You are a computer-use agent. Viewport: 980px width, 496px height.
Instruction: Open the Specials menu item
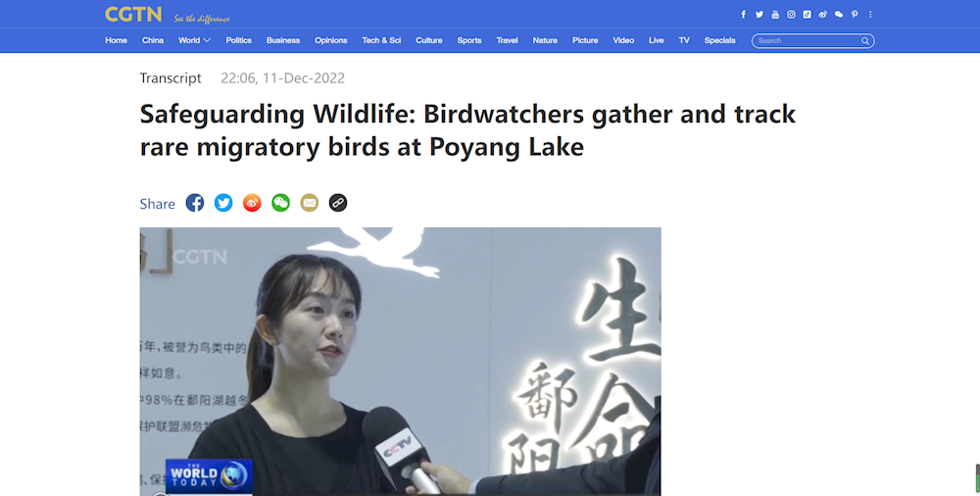(719, 40)
